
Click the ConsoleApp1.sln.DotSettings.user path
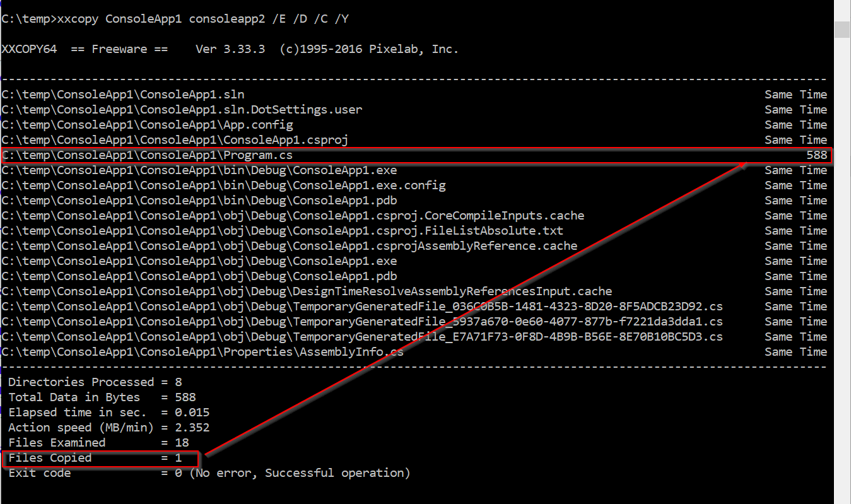point(182,110)
